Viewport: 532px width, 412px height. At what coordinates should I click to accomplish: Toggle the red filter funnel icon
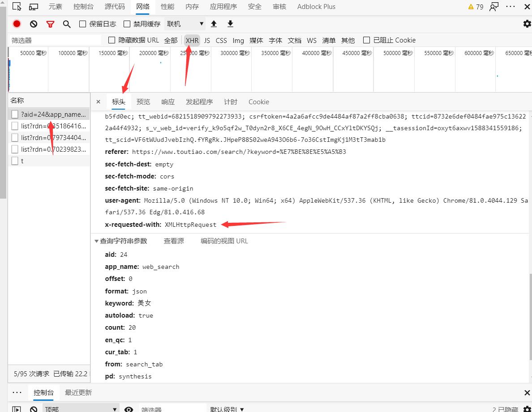(50, 24)
